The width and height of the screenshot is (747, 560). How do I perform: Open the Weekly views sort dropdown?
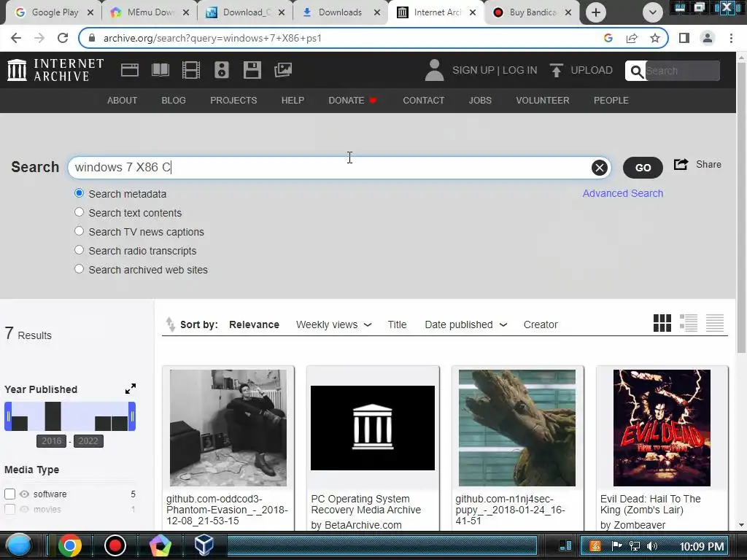tap(333, 324)
